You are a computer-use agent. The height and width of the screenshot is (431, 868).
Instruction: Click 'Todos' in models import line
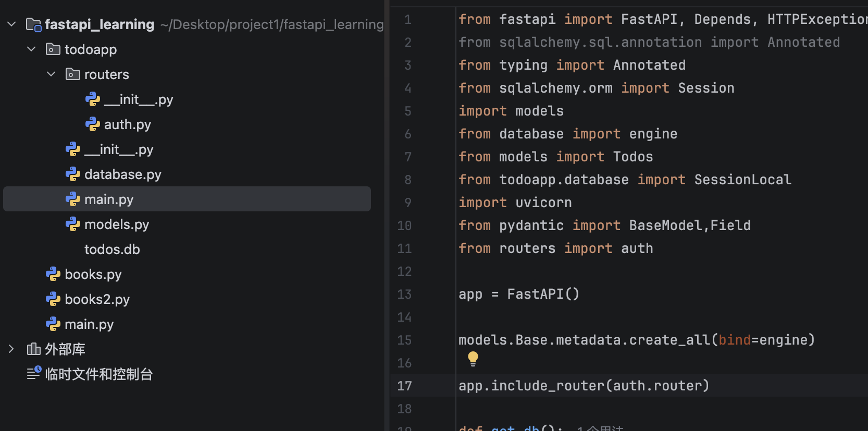click(633, 157)
